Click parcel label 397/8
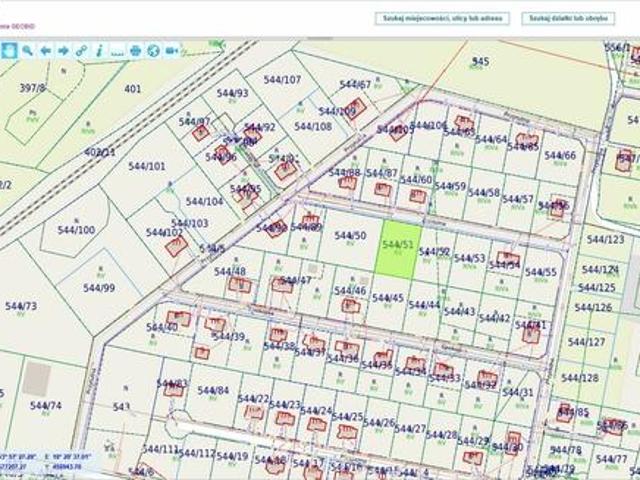Image resolution: width=640 pixels, height=480 pixels. pyautogui.click(x=32, y=87)
